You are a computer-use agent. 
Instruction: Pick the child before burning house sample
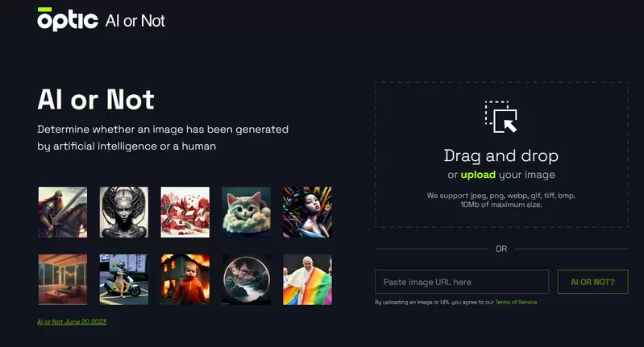(185, 279)
